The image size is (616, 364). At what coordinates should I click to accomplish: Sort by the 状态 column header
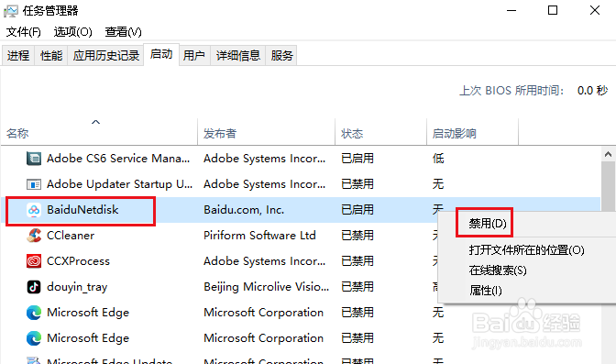(352, 134)
